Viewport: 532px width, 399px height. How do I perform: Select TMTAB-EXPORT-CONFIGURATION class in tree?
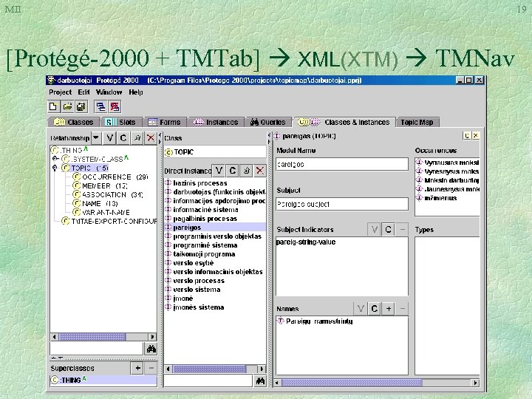[x=109, y=221]
